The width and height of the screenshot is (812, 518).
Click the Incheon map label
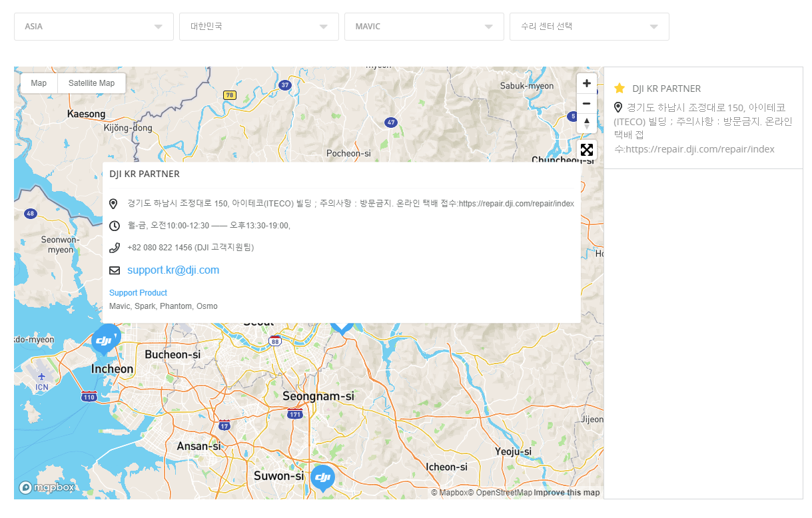[x=112, y=369]
